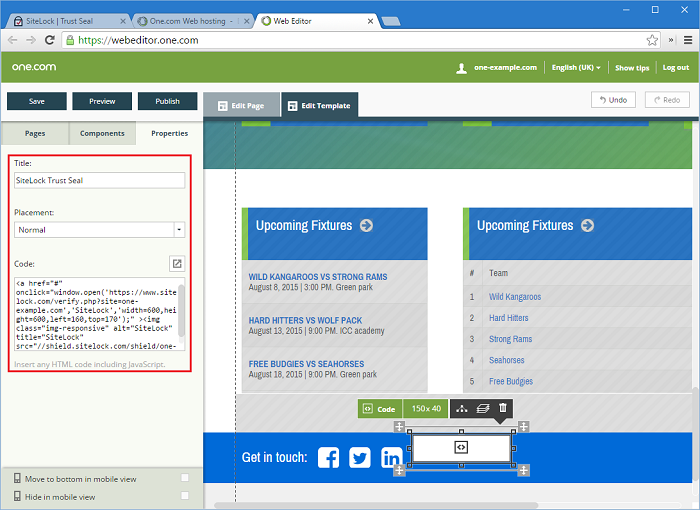
Task: Click Strong Rams in team table
Action: click(510, 339)
